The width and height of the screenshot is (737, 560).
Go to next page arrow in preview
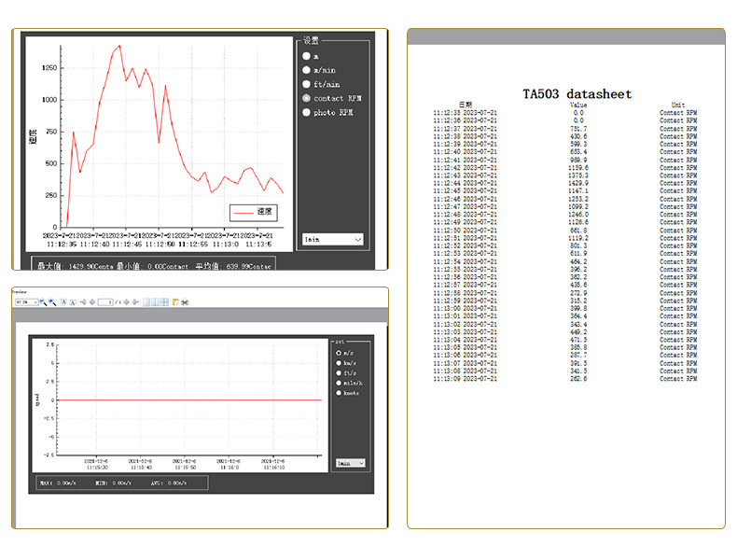126,302
